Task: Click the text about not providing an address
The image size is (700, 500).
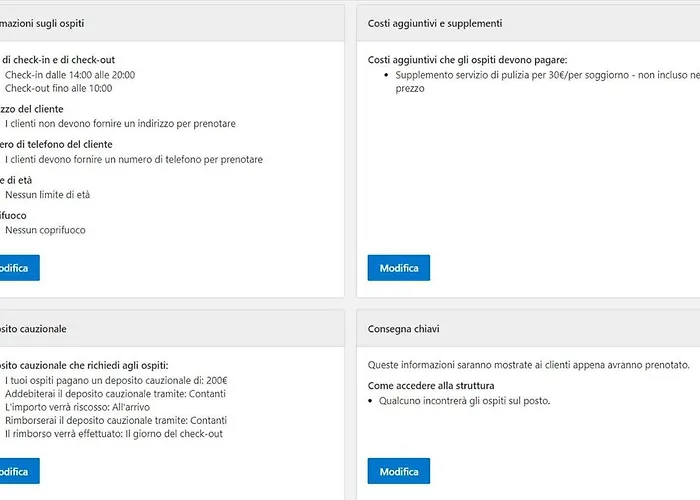Action: pos(120,124)
